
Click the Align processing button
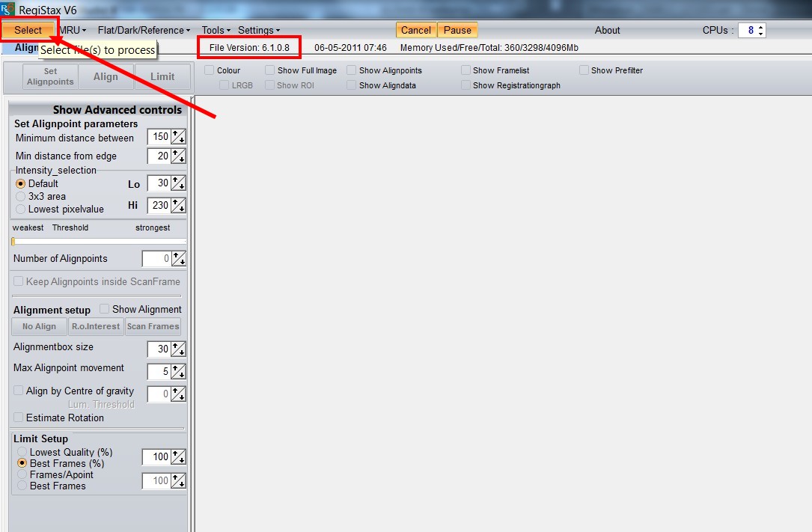pyautogui.click(x=106, y=76)
